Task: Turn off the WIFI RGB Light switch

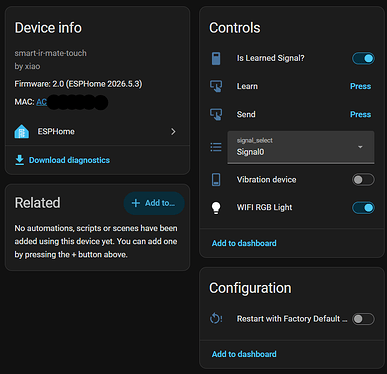Action: [x=363, y=208]
